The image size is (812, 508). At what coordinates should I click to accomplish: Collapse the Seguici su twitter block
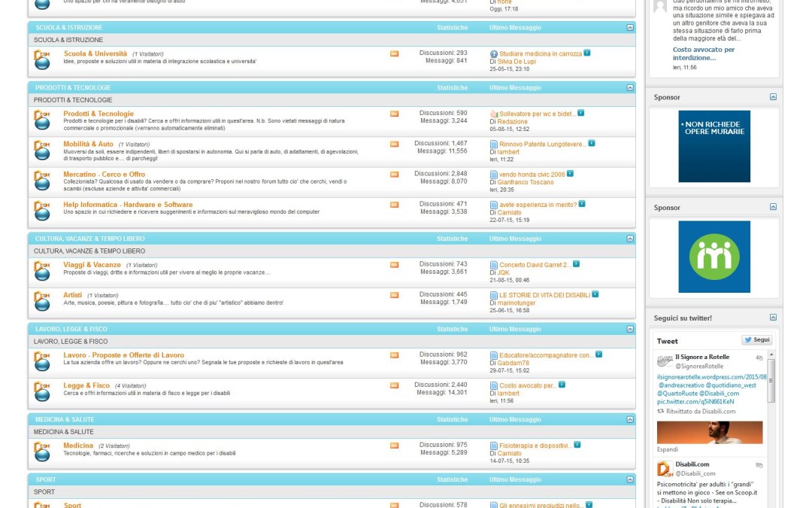[773, 318]
